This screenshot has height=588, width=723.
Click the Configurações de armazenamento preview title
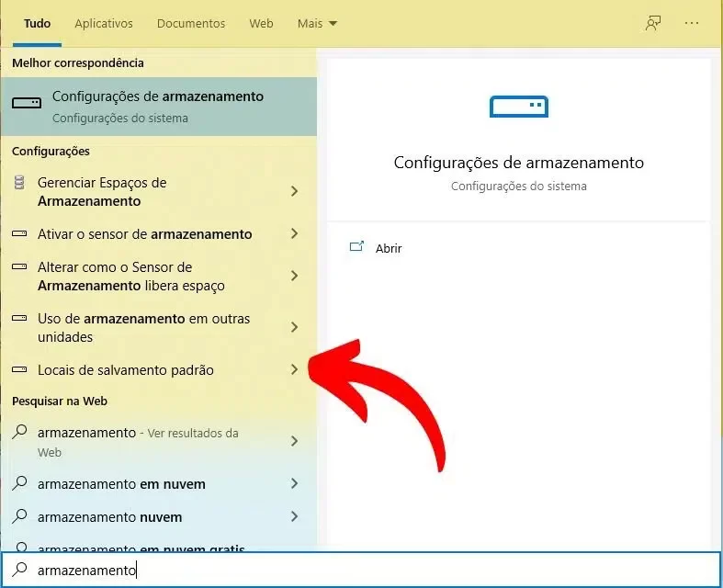tap(519, 163)
